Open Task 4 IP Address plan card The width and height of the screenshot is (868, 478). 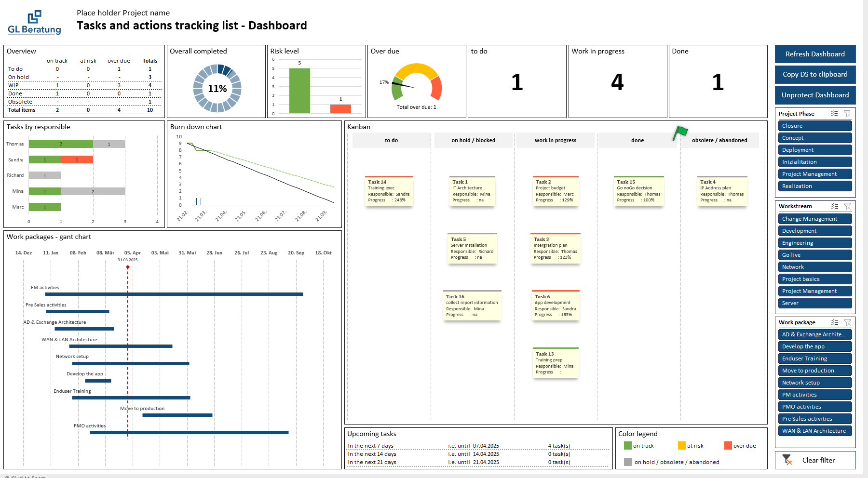click(x=722, y=191)
